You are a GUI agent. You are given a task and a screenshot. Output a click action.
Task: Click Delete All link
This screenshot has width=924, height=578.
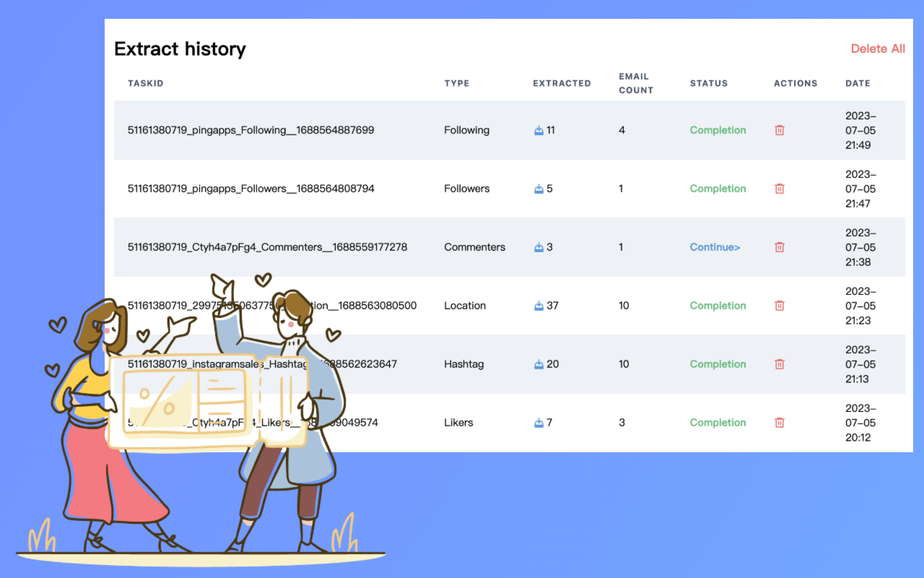[877, 49]
